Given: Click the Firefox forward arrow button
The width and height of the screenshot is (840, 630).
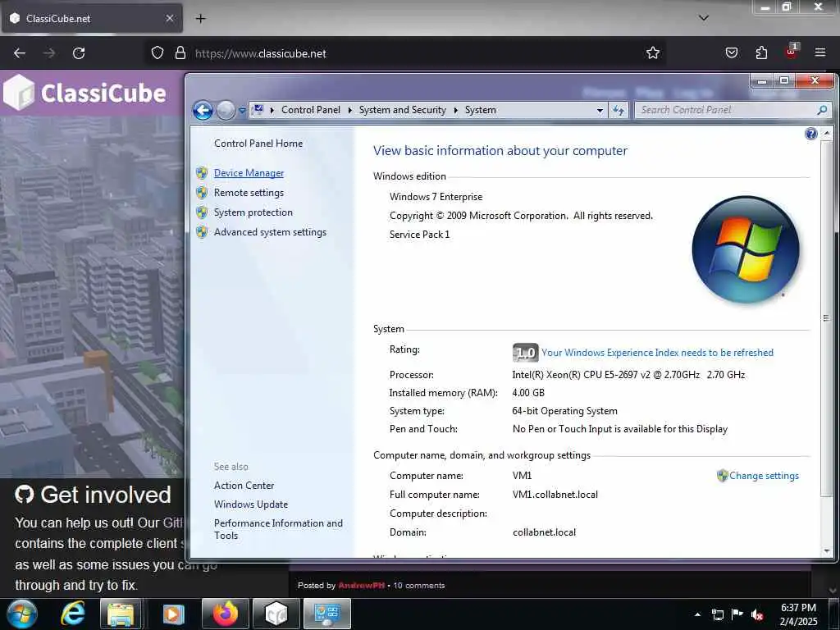Looking at the screenshot, I should 49,53.
